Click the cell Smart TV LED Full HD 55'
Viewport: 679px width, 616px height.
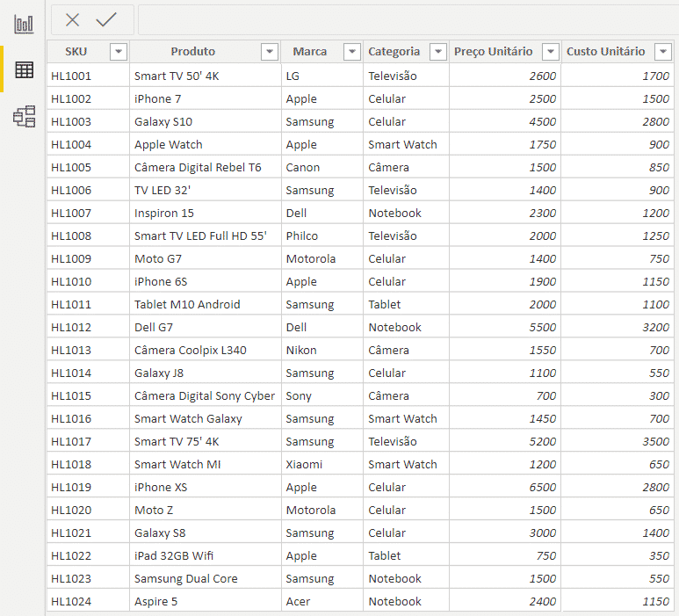click(x=206, y=236)
